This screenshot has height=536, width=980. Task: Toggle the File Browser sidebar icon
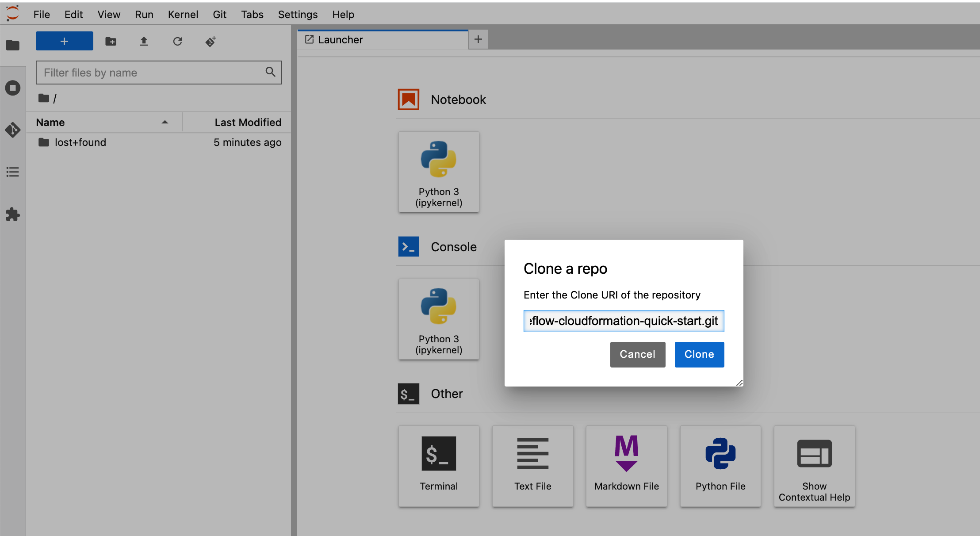coord(12,45)
